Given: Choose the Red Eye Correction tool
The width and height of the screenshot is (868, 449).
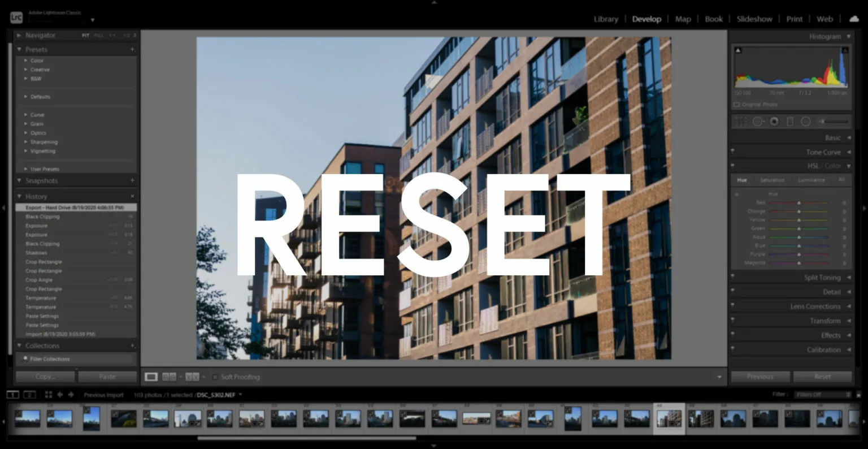Looking at the screenshot, I should (774, 122).
